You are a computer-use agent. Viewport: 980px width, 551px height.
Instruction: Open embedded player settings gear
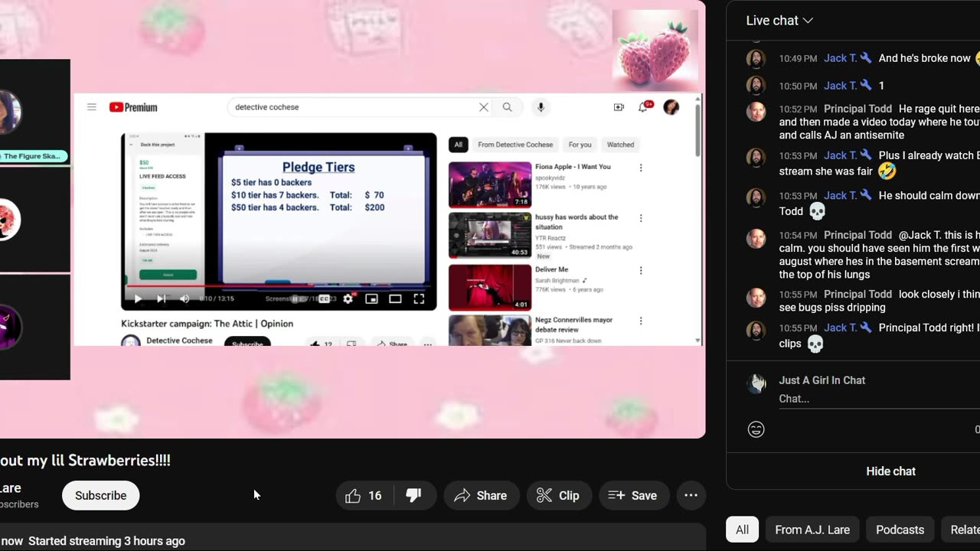click(x=348, y=299)
